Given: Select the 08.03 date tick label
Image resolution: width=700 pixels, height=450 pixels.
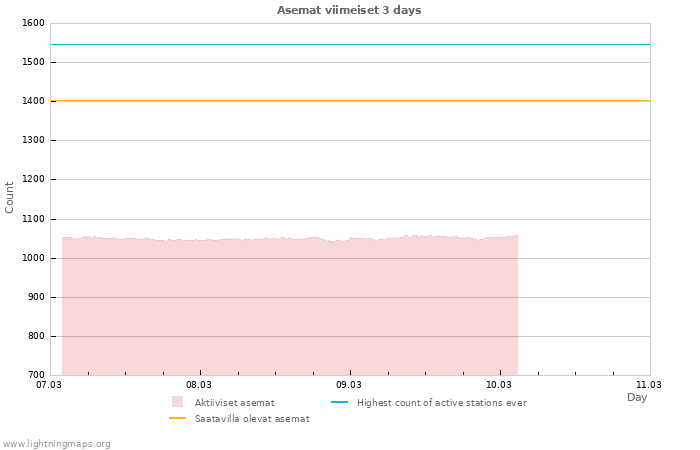Looking at the screenshot, I should click(199, 384).
